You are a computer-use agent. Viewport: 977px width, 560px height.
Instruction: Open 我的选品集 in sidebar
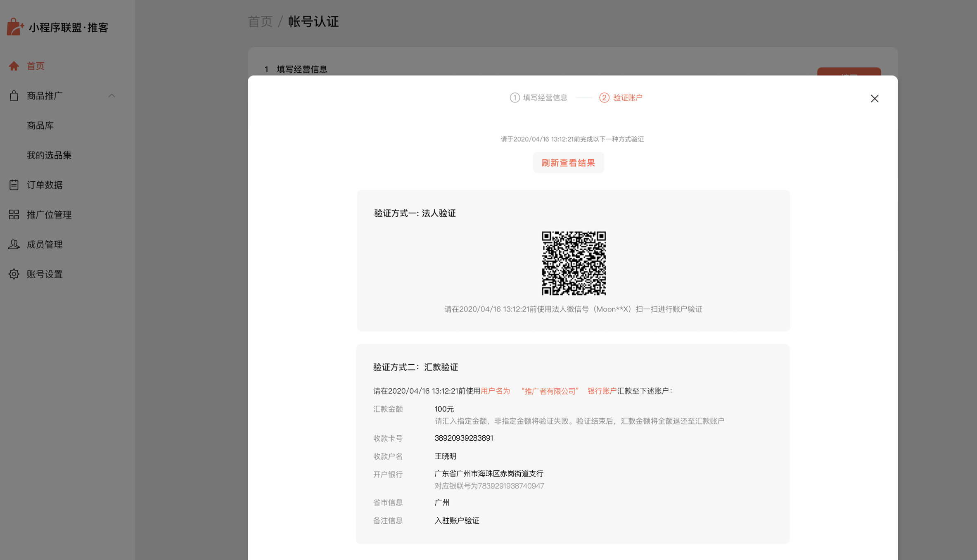tap(49, 155)
